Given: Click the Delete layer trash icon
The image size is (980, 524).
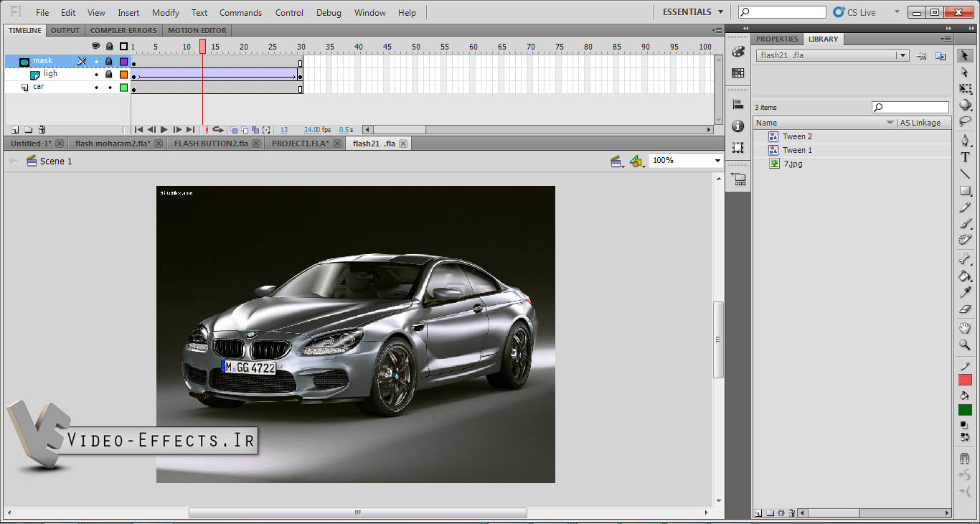Looking at the screenshot, I should point(42,130).
